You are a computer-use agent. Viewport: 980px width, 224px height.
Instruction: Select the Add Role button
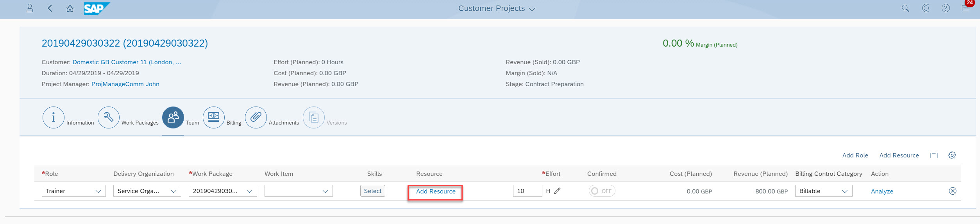pos(855,155)
